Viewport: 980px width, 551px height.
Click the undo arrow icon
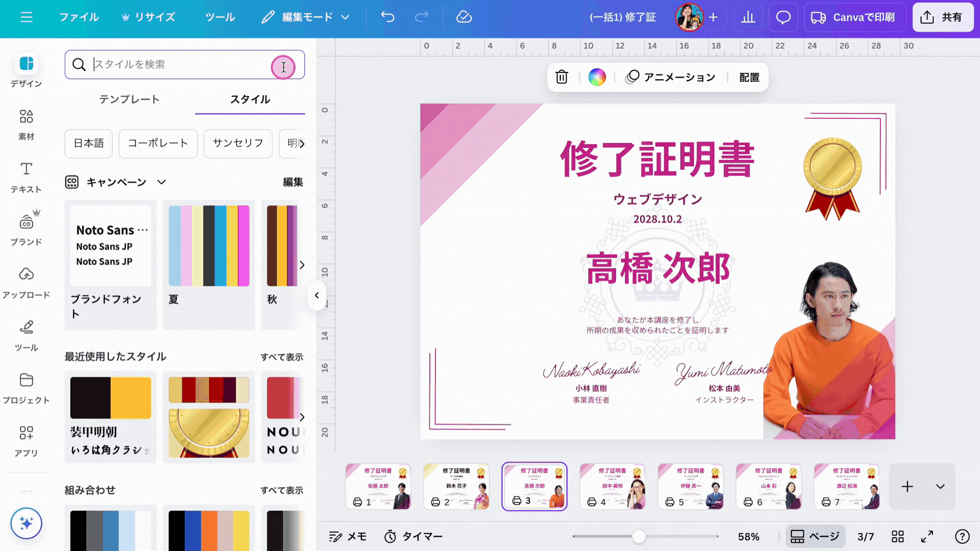[x=387, y=17]
